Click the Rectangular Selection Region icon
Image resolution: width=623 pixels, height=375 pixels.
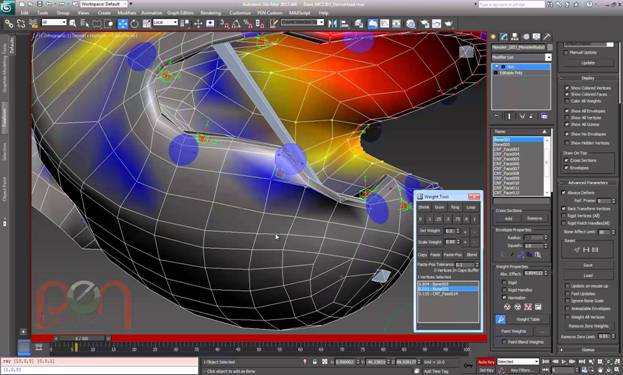click(x=97, y=24)
